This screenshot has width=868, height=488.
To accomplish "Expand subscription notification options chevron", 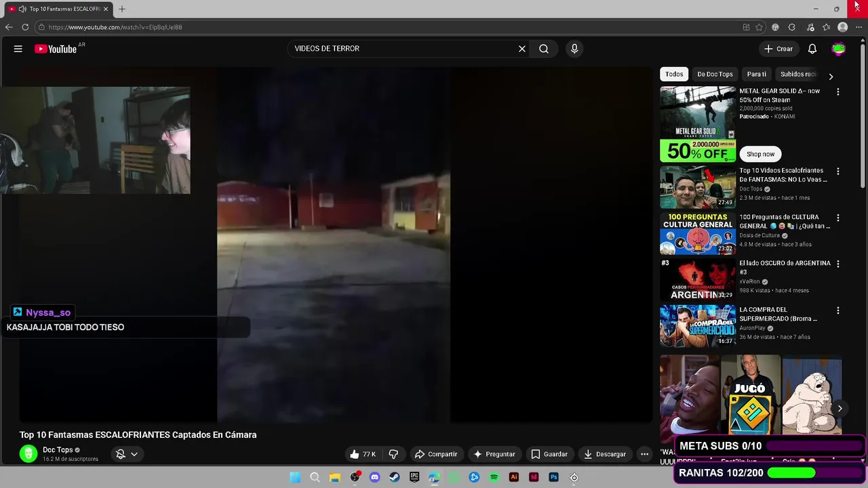I will point(134,454).
